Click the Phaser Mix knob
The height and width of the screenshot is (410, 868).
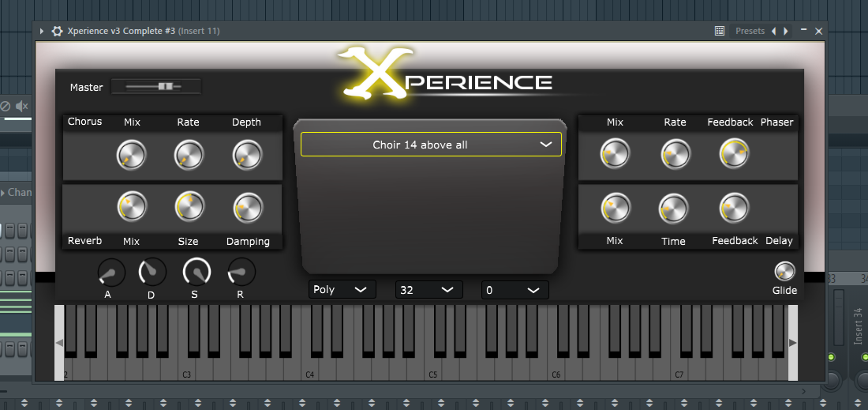tap(615, 153)
